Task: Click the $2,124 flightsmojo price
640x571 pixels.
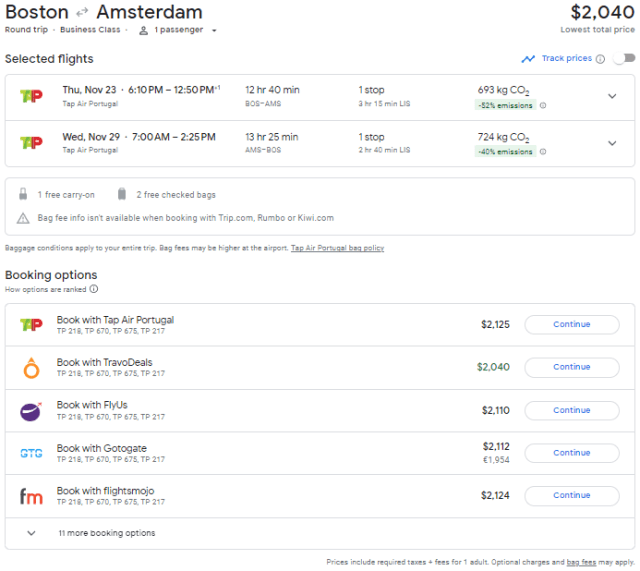Action: pos(496,495)
